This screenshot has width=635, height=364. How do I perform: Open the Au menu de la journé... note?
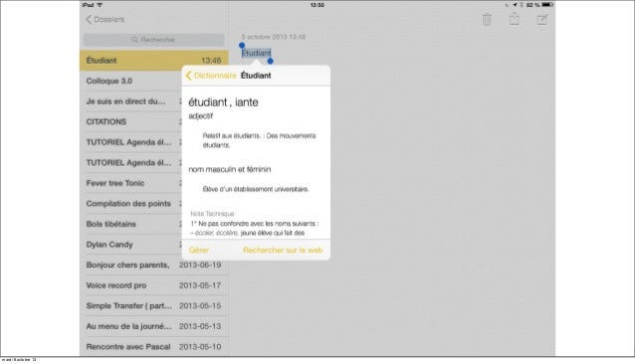[154, 326]
